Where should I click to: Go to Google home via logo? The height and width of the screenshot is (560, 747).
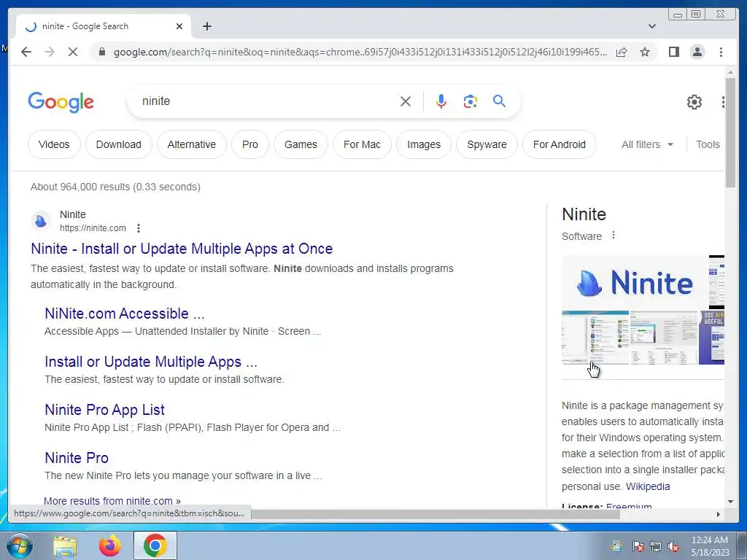pyautogui.click(x=61, y=102)
